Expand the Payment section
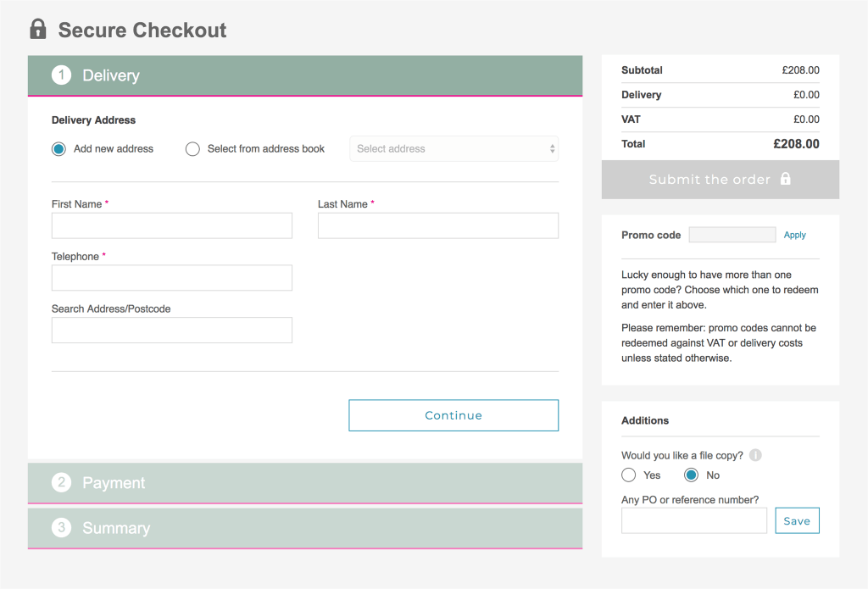The width and height of the screenshot is (868, 589). point(305,483)
